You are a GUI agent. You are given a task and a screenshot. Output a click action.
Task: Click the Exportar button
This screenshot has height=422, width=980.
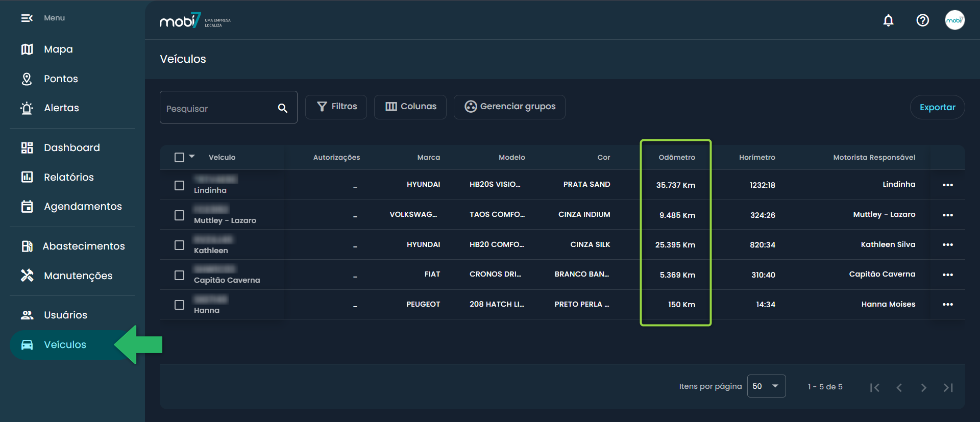[937, 107]
